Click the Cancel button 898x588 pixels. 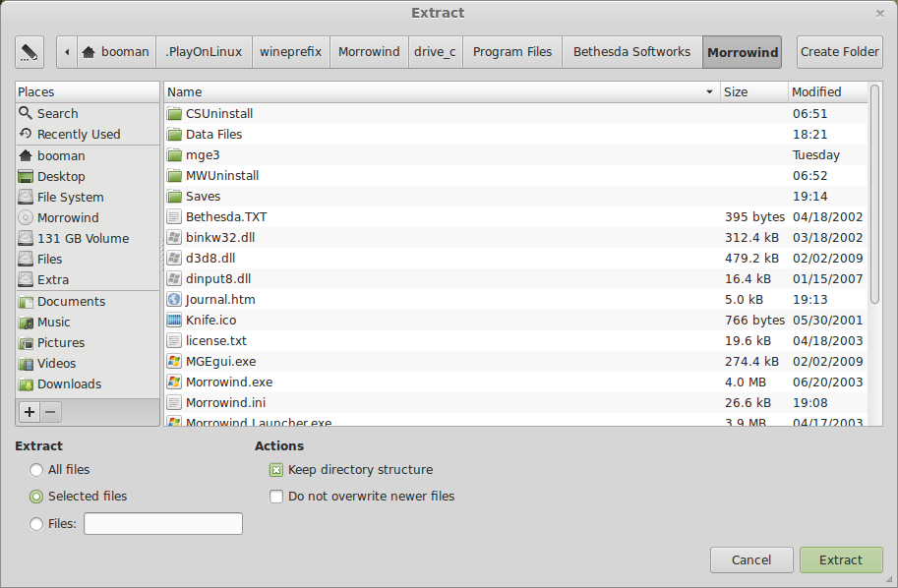click(x=751, y=559)
